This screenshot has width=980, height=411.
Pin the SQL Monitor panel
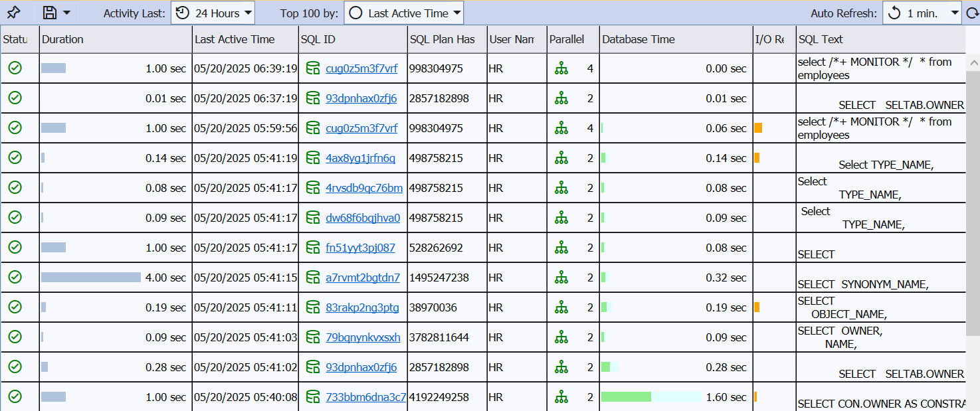(x=13, y=12)
